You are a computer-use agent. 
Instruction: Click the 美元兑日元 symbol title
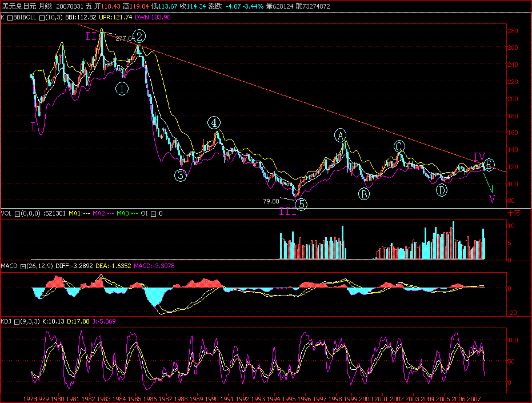pyautogui.click(x=18, y=6)
